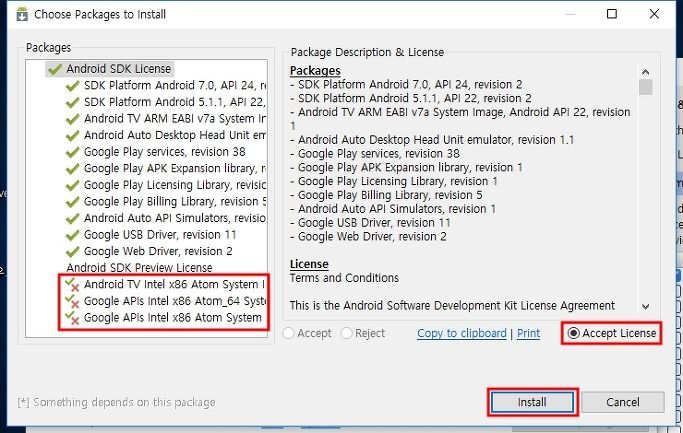Click checkmark icon beside Android TV ARM EABI v7a
Viewport: 683px width, 433px height.
click(x=72, y=119)
